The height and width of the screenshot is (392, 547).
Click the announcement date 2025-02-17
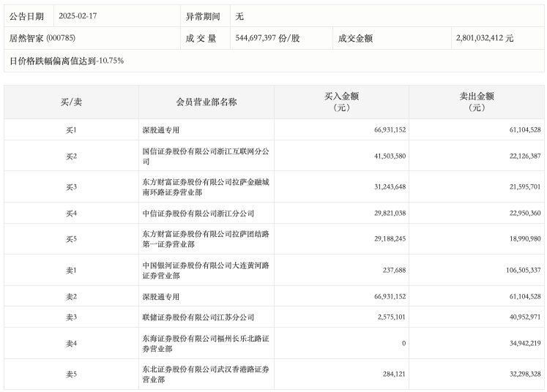click(77, 16)
